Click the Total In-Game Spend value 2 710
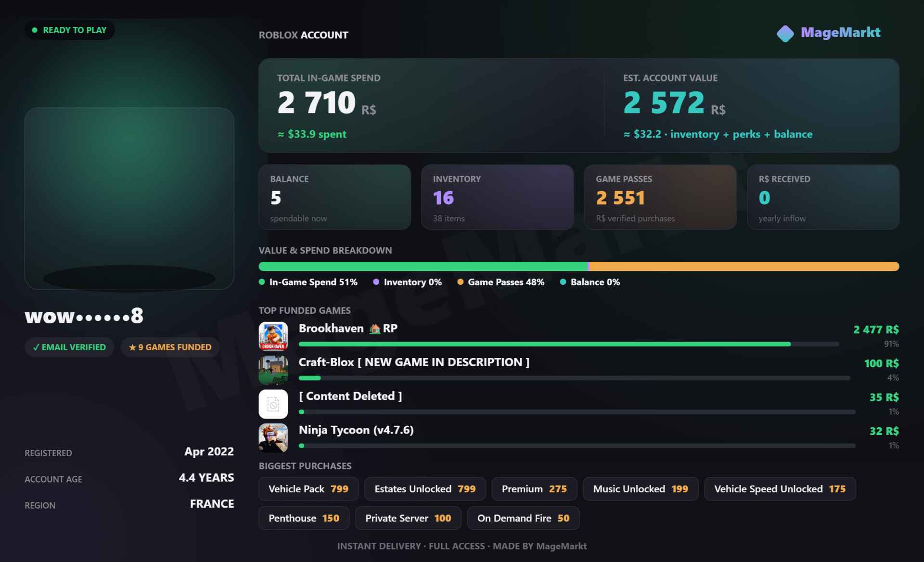The width and height of the screenshot is (924, 562). click(316, 102)
